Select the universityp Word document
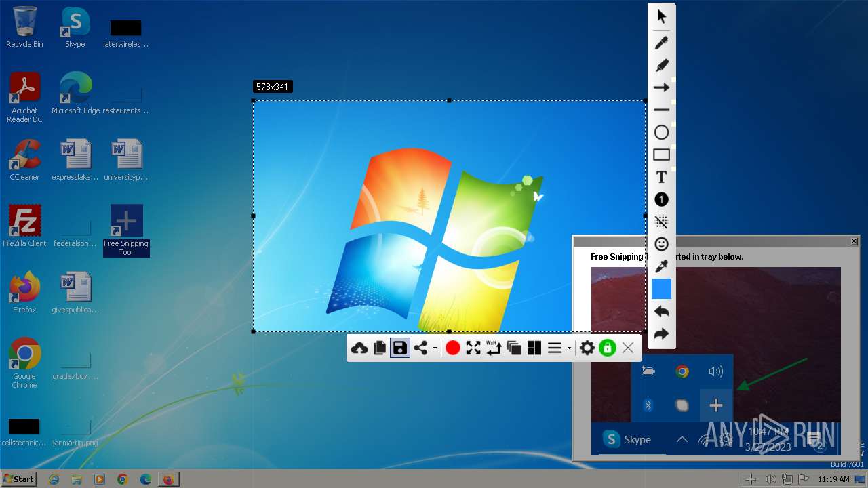 coord(126,160)
